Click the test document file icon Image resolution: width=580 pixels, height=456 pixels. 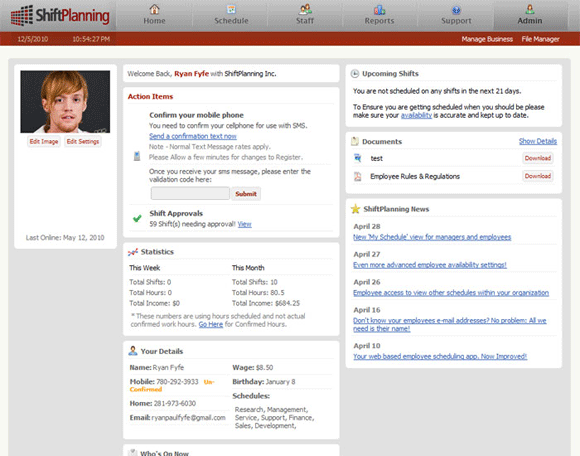(x=358, y=158)
